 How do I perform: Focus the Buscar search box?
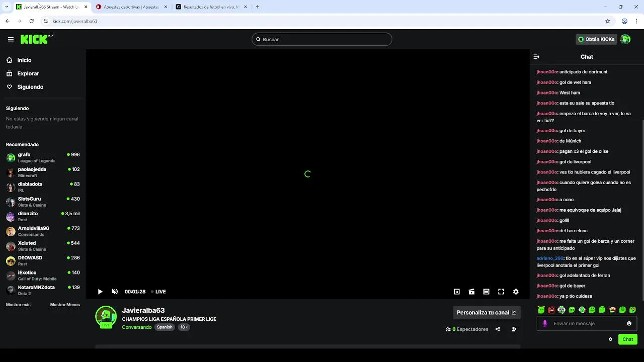point(322,39)
